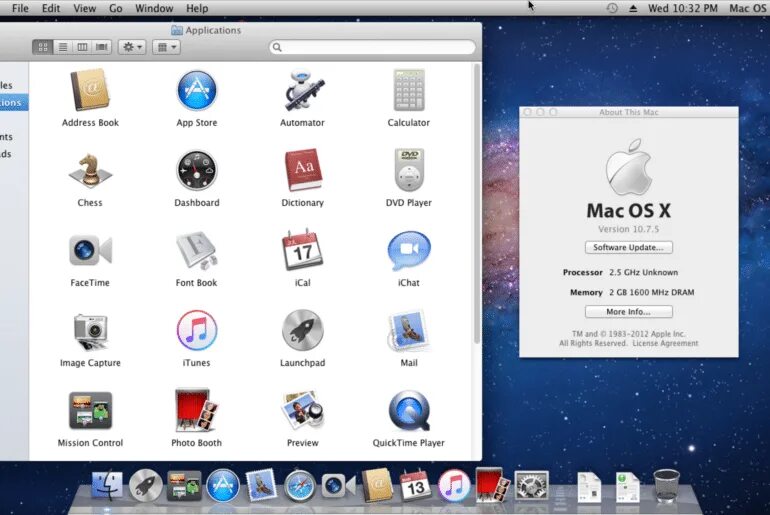The height and width of the screenshot is (515, 770).
Task: Select the Font Book app icon
Action: pos(196,251)
